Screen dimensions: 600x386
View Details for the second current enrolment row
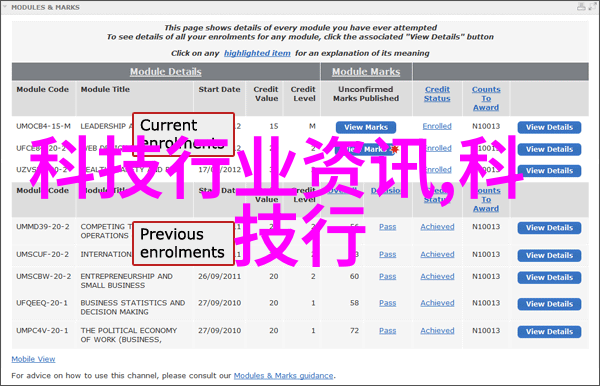tap(549, 149)
